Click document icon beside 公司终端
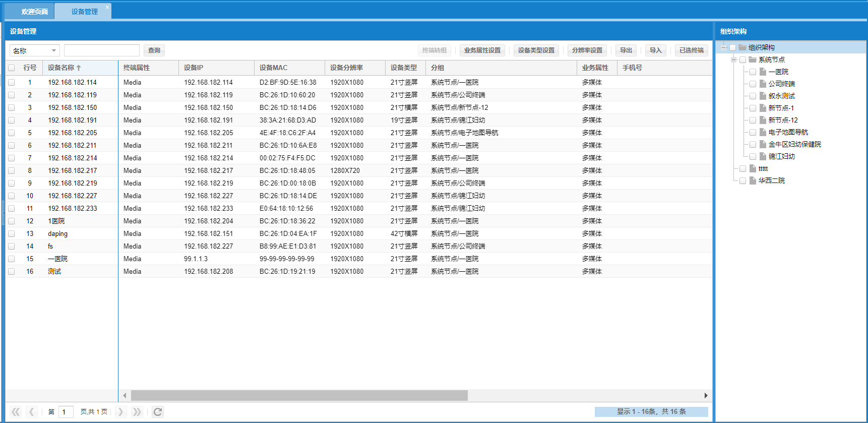Image resolution: width=868 pixels, height=423 pixels. 763,84
